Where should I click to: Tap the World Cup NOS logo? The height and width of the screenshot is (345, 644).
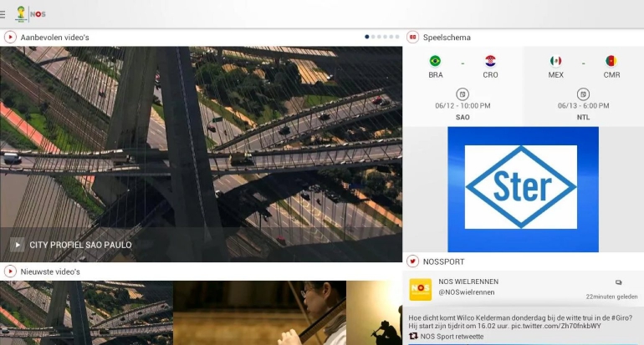[28, 13]
